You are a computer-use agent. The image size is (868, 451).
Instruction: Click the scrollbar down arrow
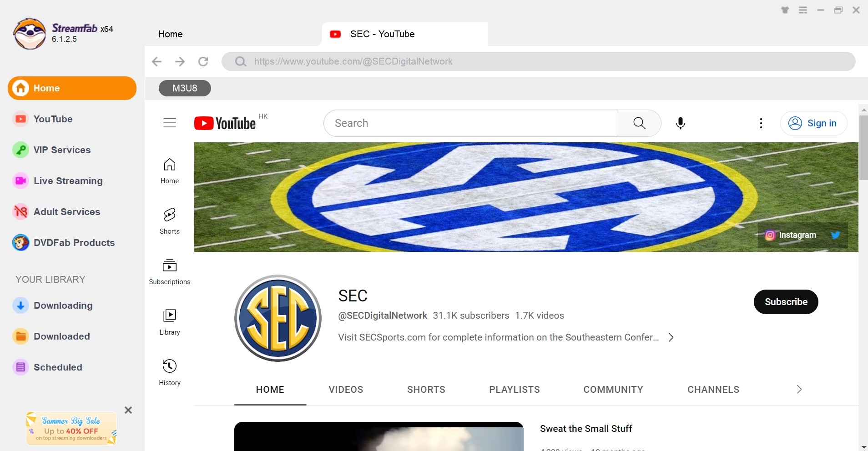[x=863, y=447]
